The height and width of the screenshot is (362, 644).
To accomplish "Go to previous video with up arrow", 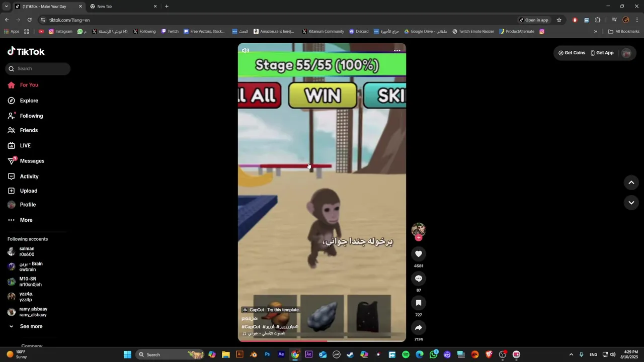I will click(x=631, y=183).
